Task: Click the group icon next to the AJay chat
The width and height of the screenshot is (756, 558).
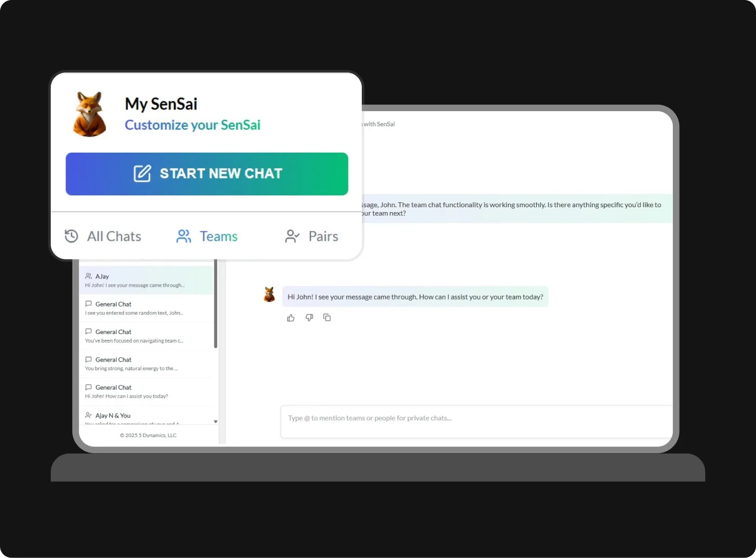Action: tap(89, 276)
